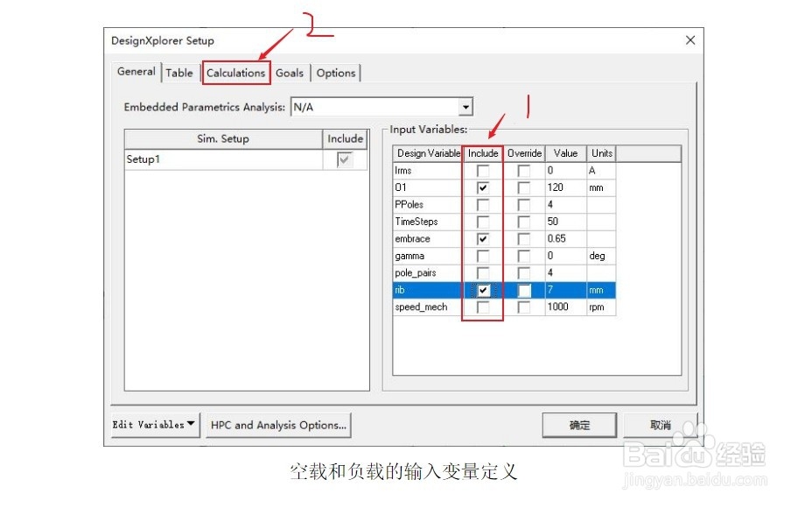The width and height of the screenshot is (812, 508).
Task: Select the embrace variable name
Action: point(412,239)
